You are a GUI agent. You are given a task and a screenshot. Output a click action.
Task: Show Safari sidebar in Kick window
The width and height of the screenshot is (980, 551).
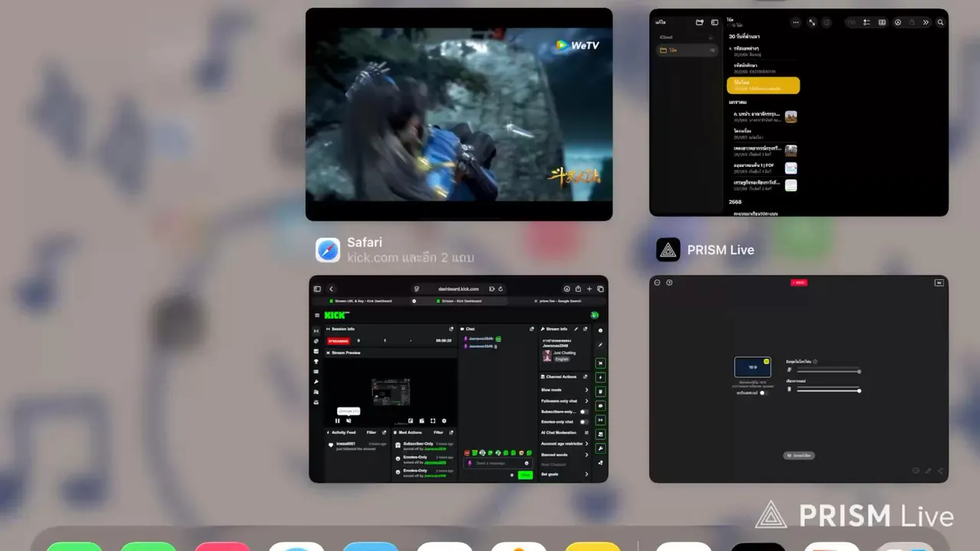pyautogui.click(x=317, y=289)
